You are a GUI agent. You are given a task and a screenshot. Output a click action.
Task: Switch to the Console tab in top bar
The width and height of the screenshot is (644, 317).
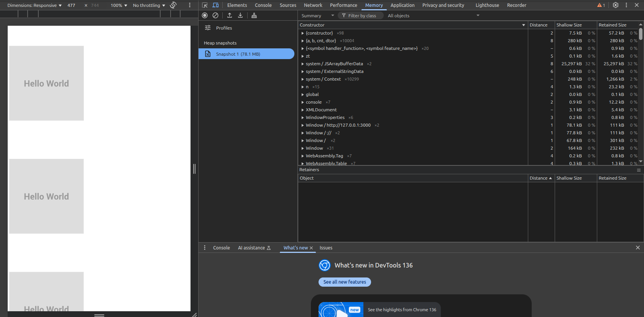click(263, 5)
